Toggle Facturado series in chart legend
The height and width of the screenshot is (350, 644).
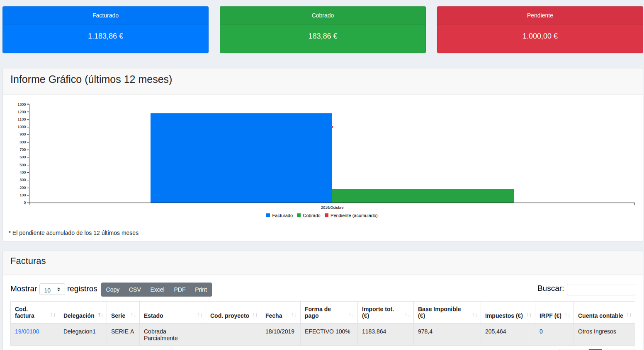(x=279, y=215)
